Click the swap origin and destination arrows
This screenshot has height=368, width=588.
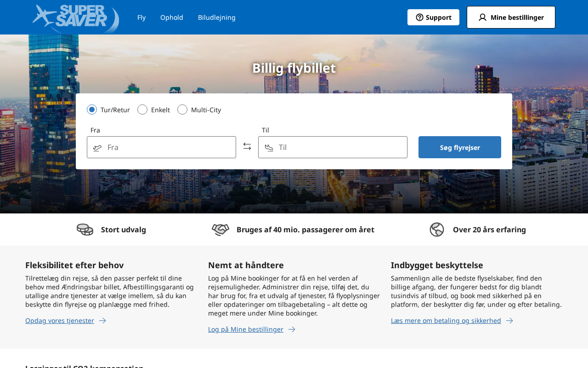247,146
